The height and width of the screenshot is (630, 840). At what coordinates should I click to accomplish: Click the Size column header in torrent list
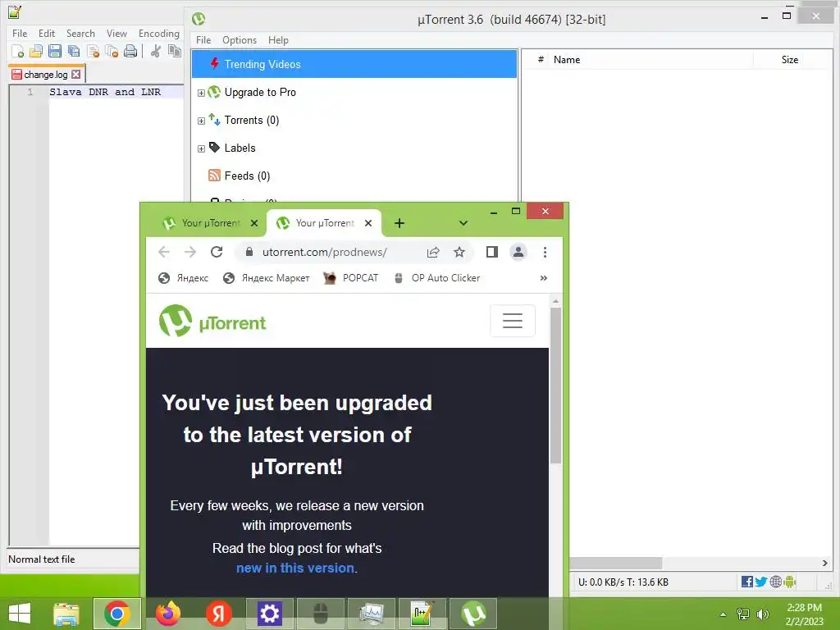790,59
